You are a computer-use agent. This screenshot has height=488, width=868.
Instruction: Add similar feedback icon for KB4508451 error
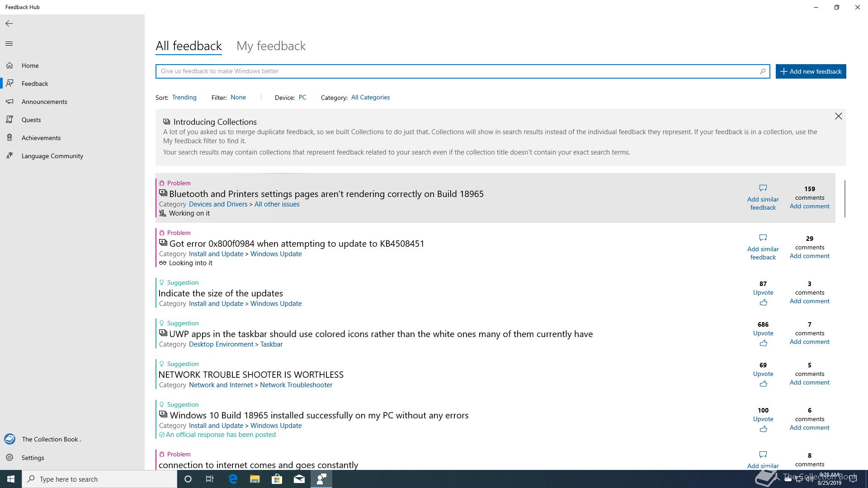click(x=763, y=238)
